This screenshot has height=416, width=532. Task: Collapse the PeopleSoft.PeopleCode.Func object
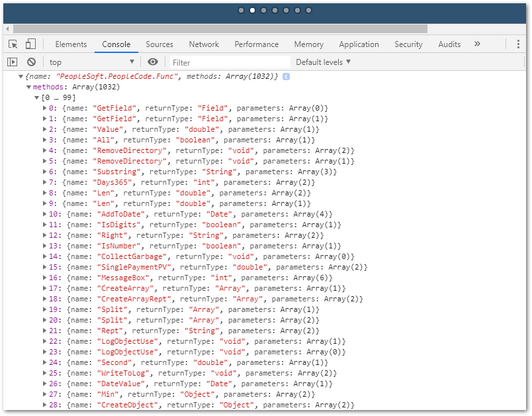[21, 77]
